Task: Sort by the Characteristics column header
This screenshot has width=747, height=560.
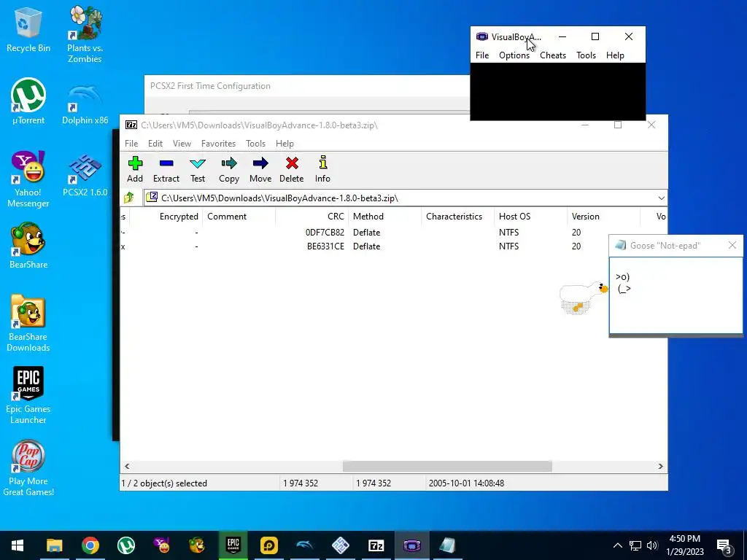Action: [458, 216]
